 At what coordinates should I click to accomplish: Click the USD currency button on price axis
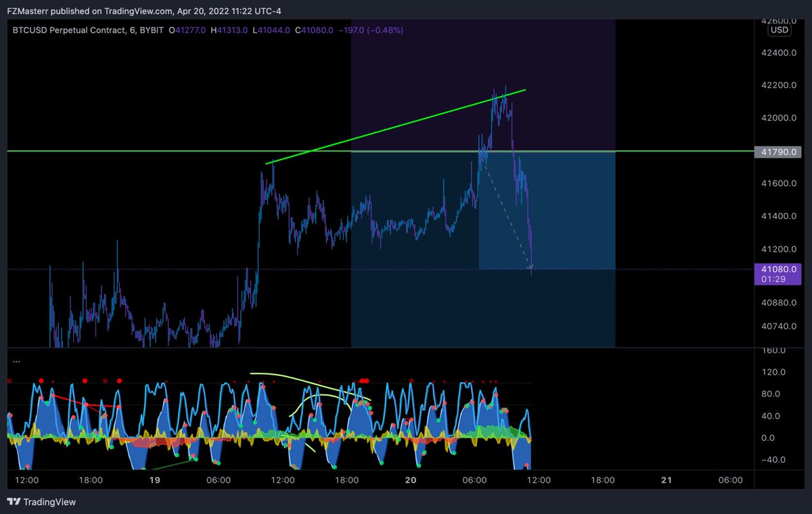(779, 30)
